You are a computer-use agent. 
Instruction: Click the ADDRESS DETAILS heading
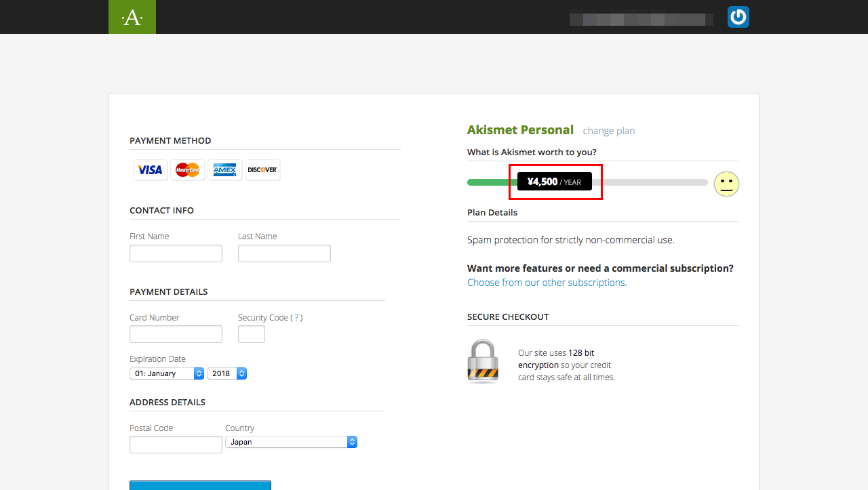point(167,403)
